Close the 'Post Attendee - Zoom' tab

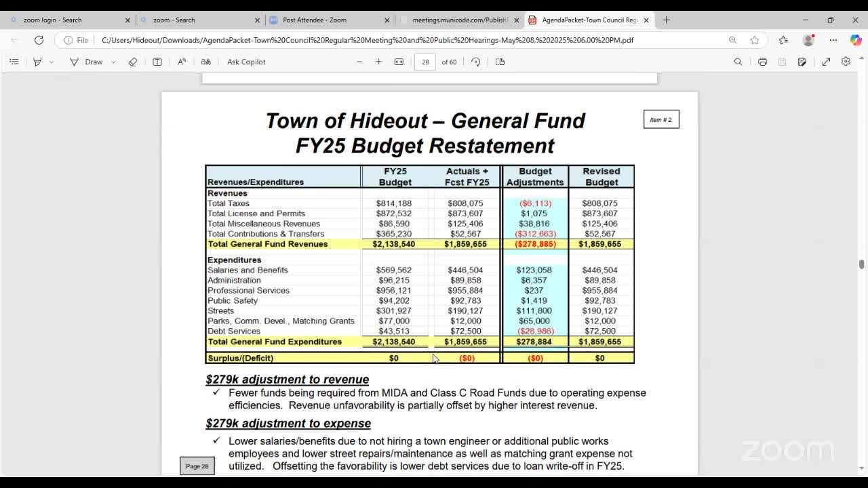(387, 20)
